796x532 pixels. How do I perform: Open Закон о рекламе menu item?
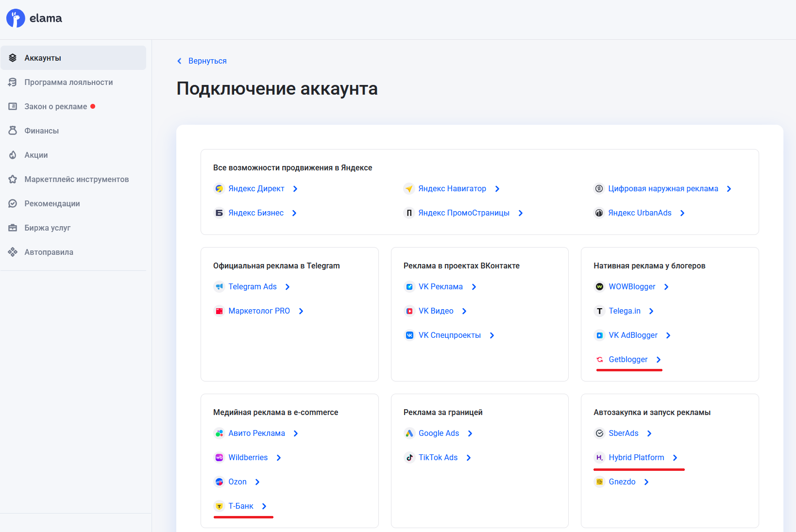73,106
